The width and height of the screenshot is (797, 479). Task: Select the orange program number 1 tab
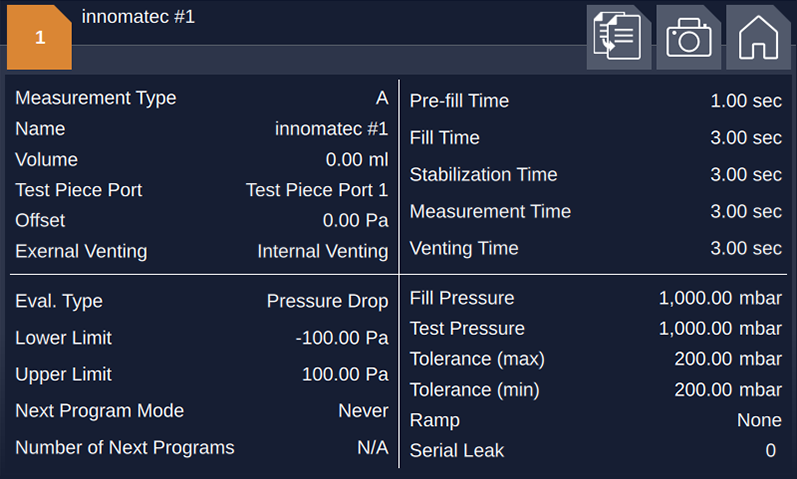tap(39, 37)
